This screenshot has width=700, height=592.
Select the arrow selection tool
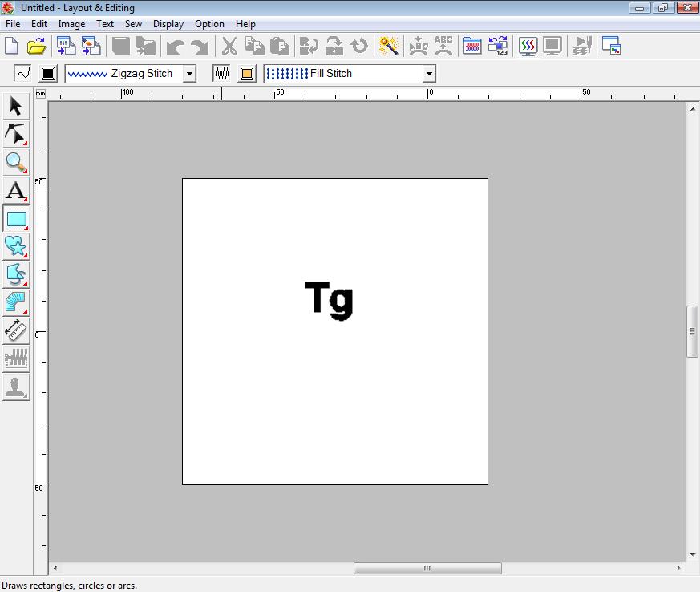(16, 106)
